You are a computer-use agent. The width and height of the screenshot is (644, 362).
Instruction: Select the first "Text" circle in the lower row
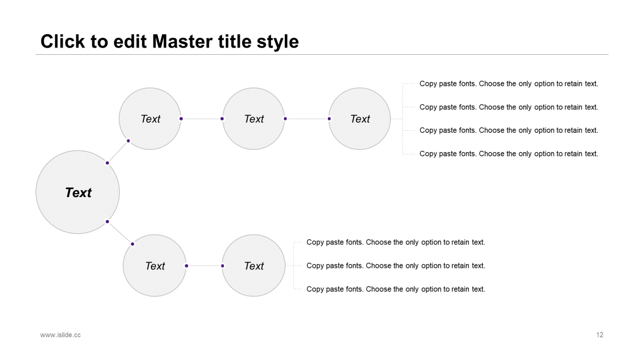pyautogui.click(x=154, y=265)
